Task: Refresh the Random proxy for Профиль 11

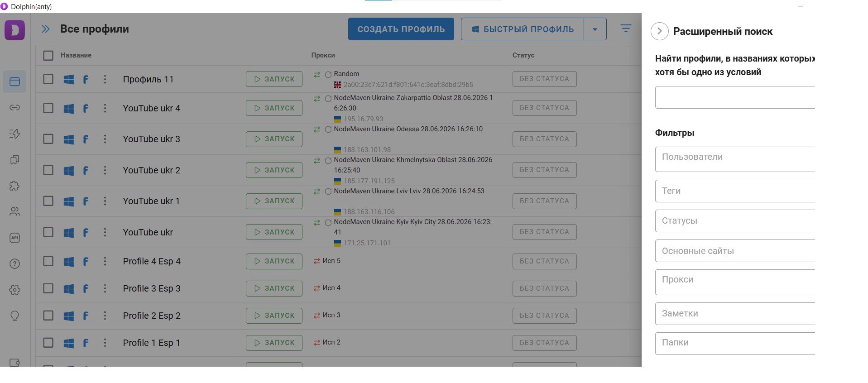Action: (328, 74)
